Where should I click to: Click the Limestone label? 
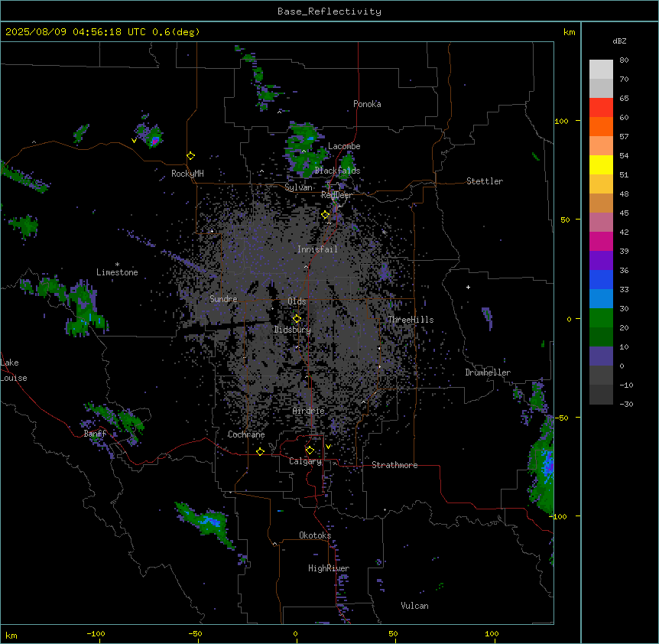117,272
